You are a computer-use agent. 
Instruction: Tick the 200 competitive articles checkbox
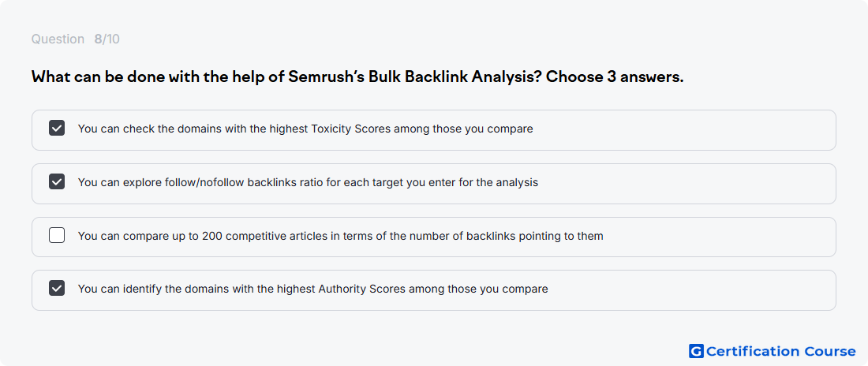click(x=57, y=235)
